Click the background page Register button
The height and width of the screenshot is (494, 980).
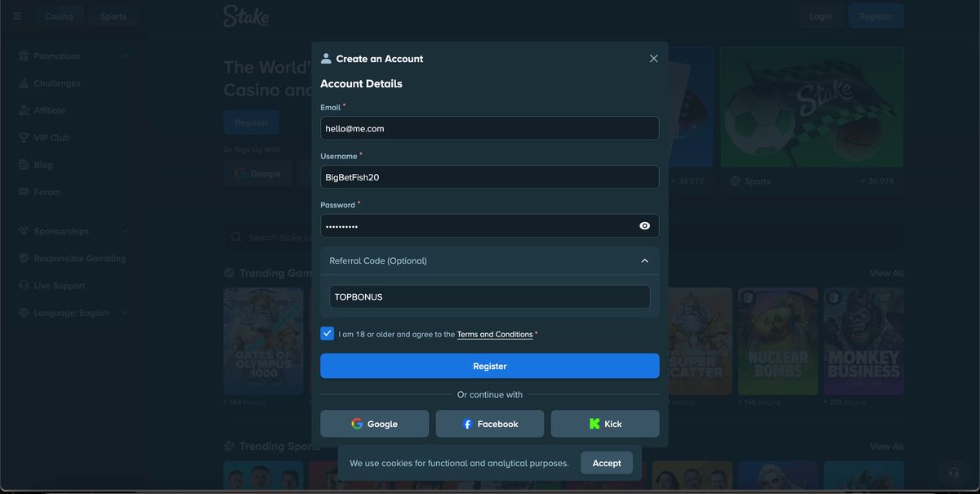252,122
